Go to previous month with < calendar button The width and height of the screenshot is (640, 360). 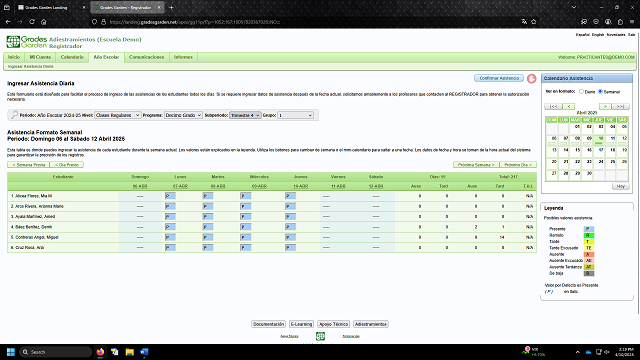[569, 106]
